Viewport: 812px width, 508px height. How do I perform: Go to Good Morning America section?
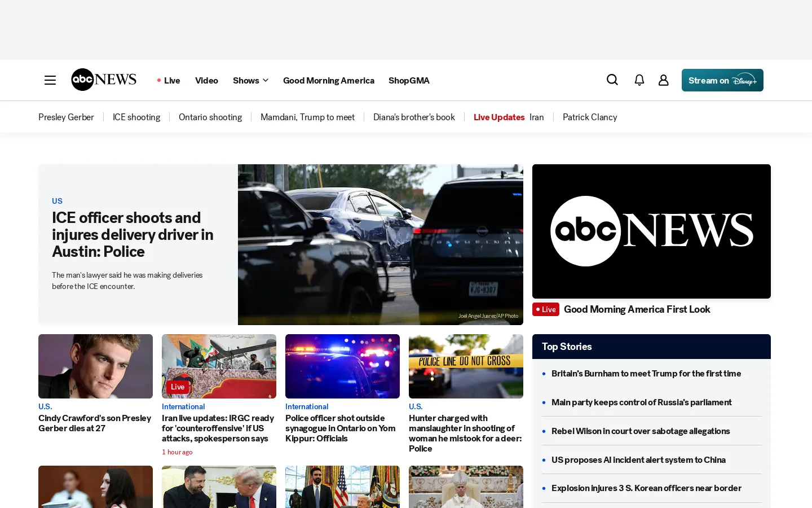pyautogui.click(x=329, y=80)
